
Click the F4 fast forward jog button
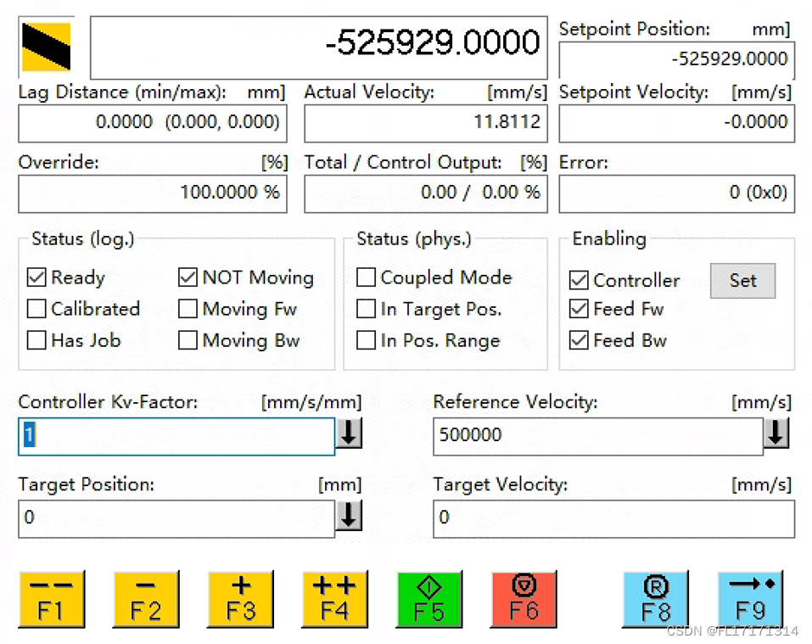[x=335, y=599]
